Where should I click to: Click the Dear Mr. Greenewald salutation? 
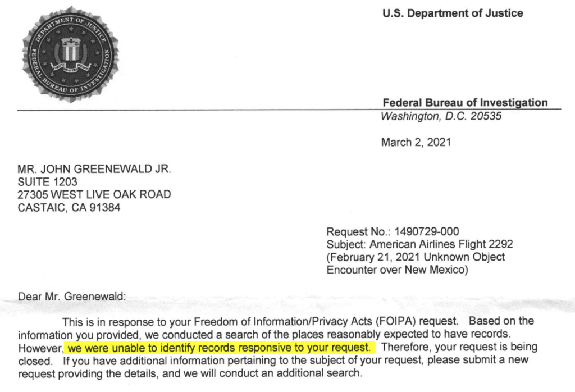tap(72, 296)
